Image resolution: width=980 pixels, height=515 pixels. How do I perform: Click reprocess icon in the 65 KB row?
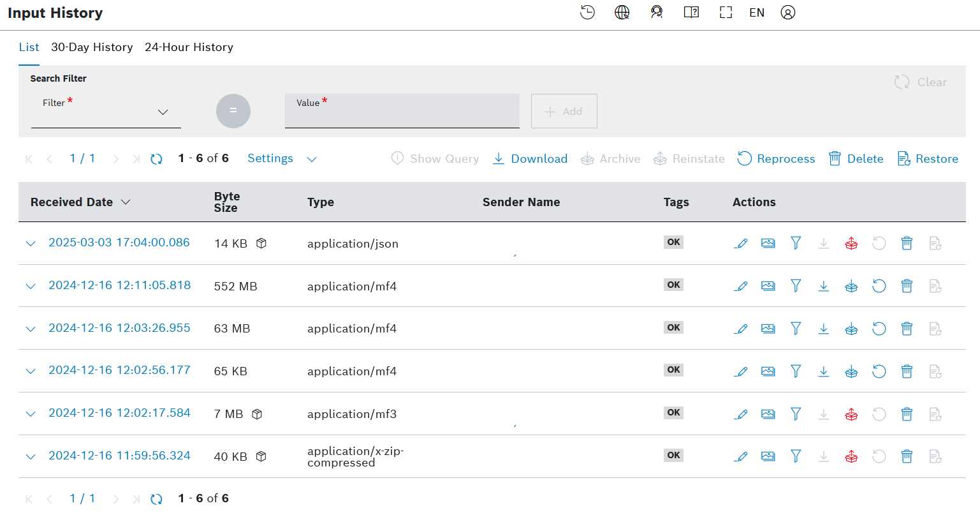pos(879,371)
